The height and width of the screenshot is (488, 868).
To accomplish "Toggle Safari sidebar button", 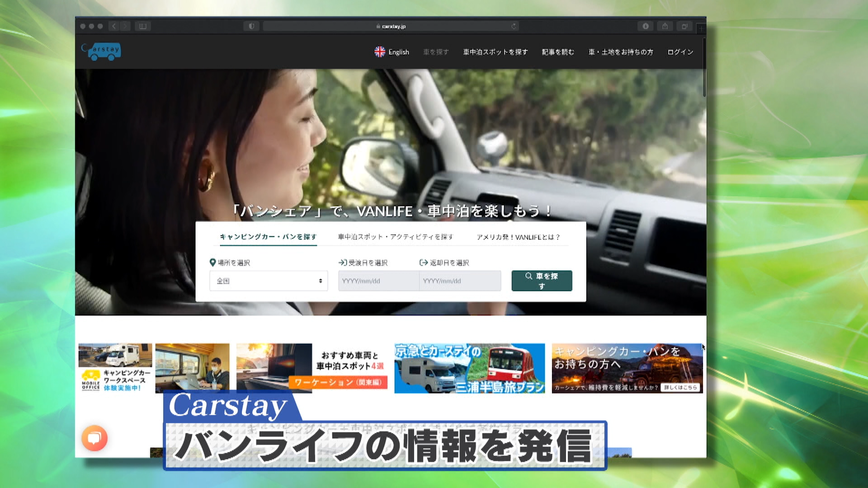I will [x=143, y=26].
